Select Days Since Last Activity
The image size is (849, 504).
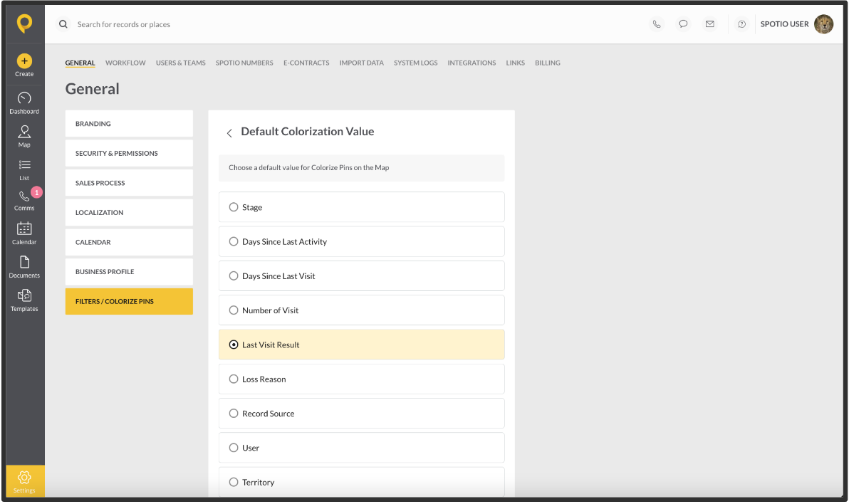pos(362,241)
